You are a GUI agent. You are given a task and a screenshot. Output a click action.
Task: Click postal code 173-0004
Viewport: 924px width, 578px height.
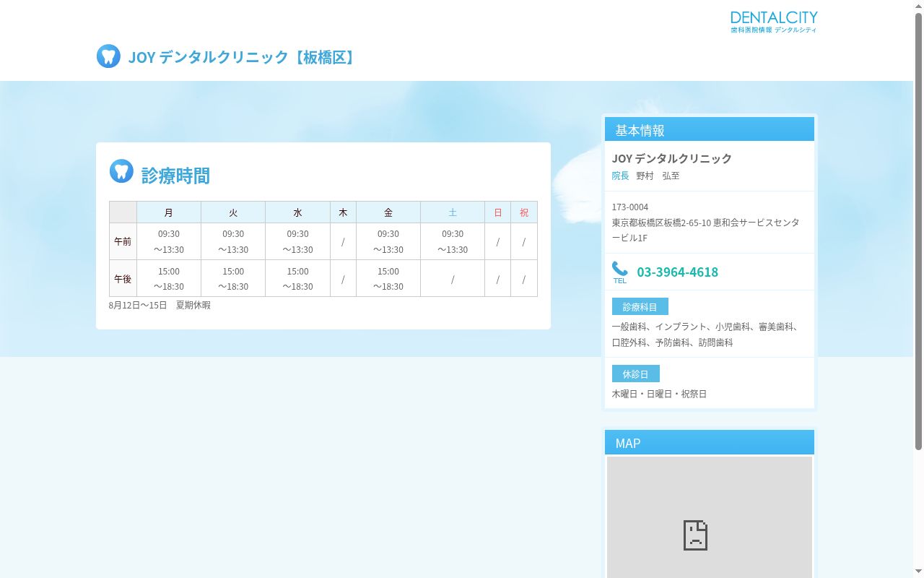[630, 207]
